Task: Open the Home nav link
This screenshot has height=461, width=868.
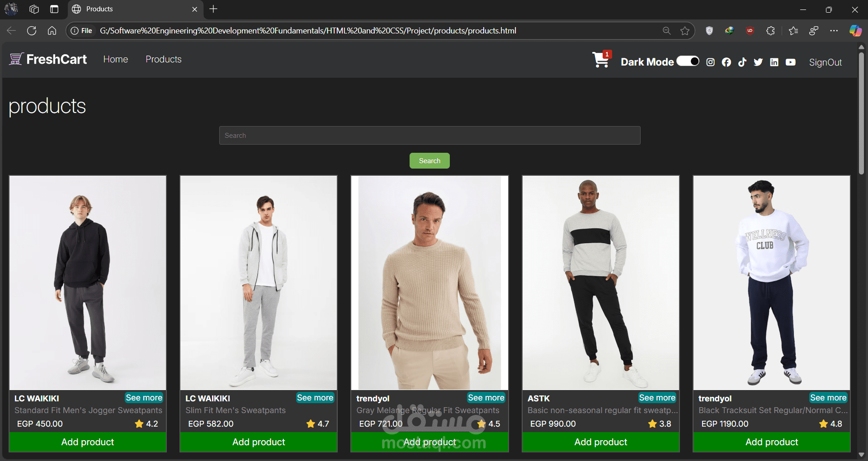Action: click(115, 59)
